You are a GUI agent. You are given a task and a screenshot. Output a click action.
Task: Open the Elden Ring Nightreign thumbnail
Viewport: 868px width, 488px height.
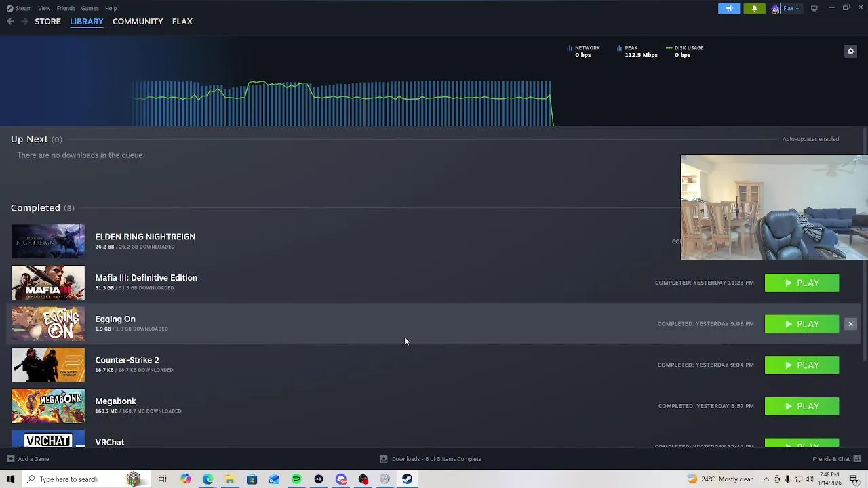[48, 241]
